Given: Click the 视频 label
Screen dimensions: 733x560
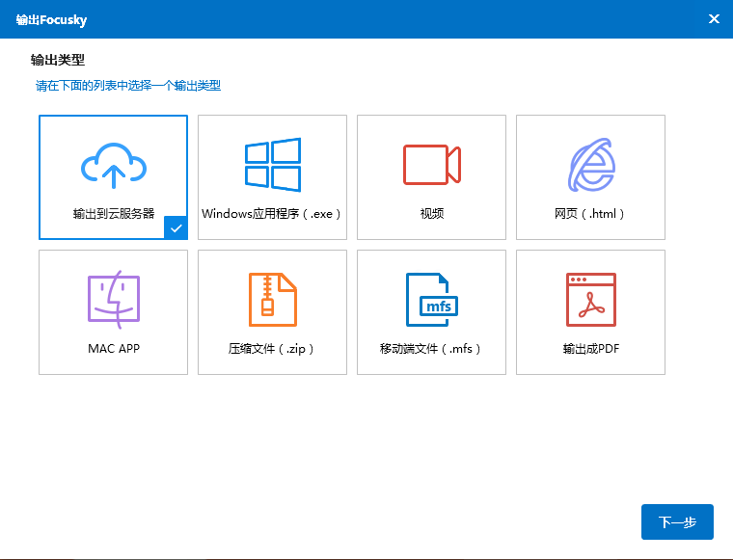Looking at the screenshot, I should [x=432, y=213].
